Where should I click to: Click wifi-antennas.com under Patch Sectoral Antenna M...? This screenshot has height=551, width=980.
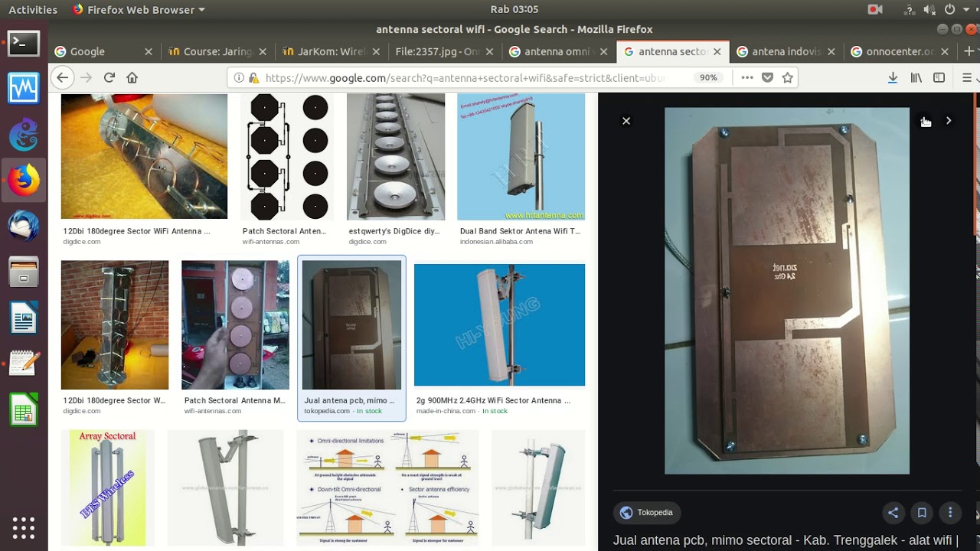(x=212, y=411)
